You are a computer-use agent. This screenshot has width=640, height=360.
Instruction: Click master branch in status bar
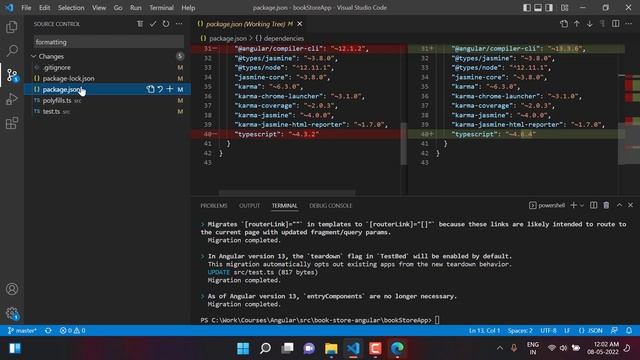(x=22, y=331)
